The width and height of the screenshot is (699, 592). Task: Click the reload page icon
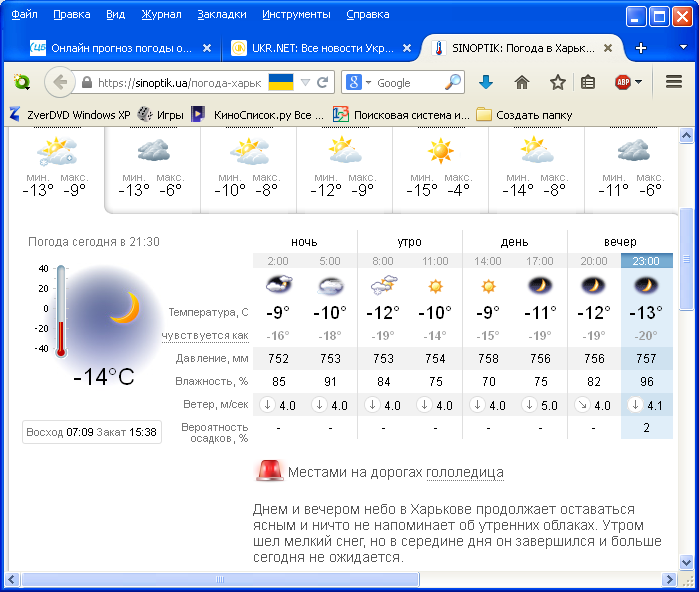click(x=323, y=82)
